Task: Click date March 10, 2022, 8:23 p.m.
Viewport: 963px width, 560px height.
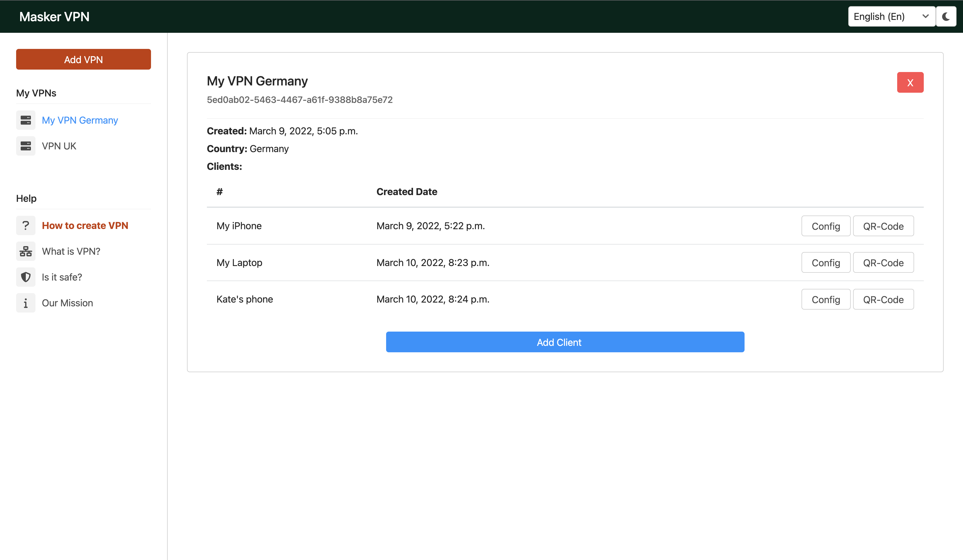Action: point(433,263)
